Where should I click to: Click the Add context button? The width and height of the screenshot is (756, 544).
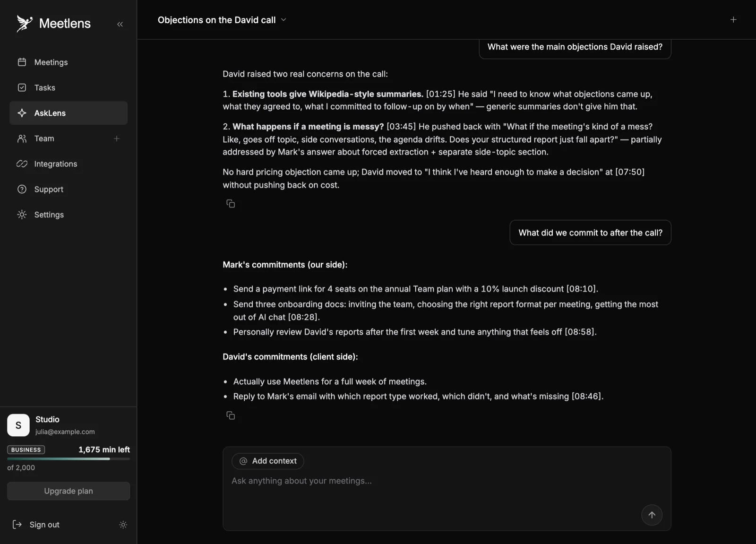(x=268, y=461)
